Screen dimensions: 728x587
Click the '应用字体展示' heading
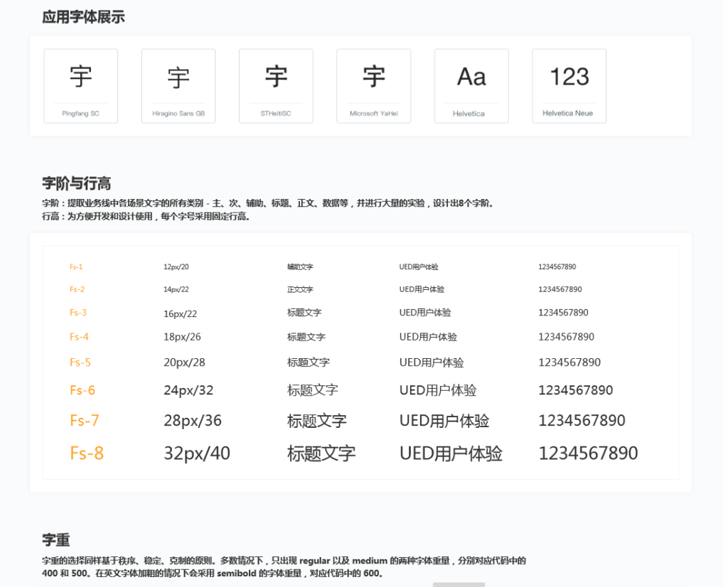coord(84,17)
